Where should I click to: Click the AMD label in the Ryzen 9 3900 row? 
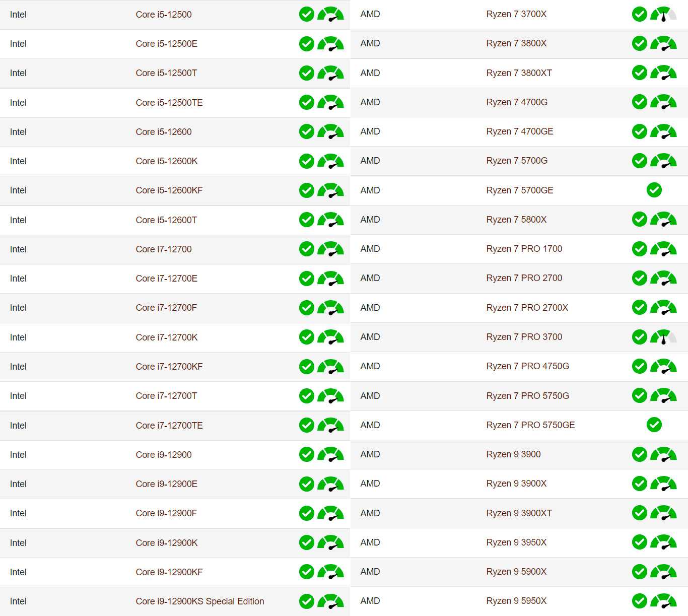pos(370,454)
